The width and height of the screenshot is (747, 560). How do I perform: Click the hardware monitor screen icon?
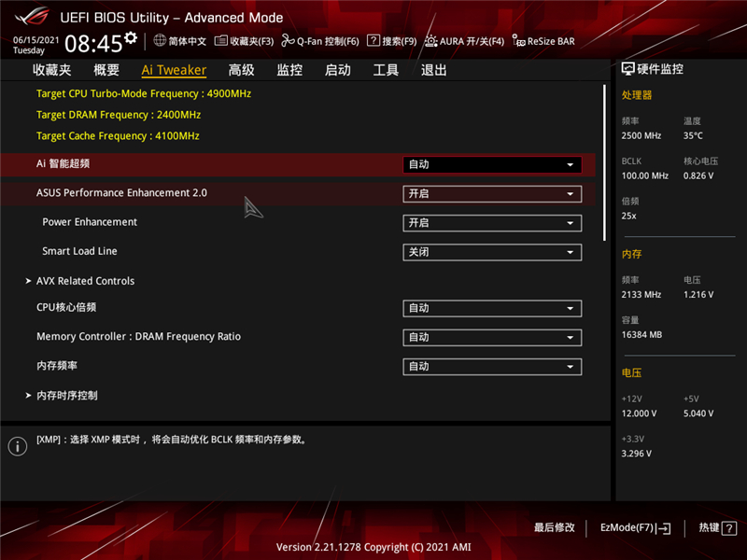click(x=627, y=69)
